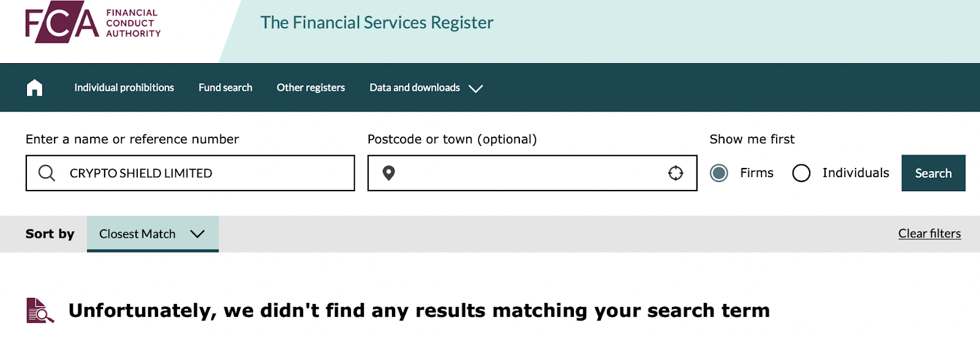Viewport: 980px width, 342px height.
Task: Select the Individuals radio button
Action: click(x=801, y=173)
